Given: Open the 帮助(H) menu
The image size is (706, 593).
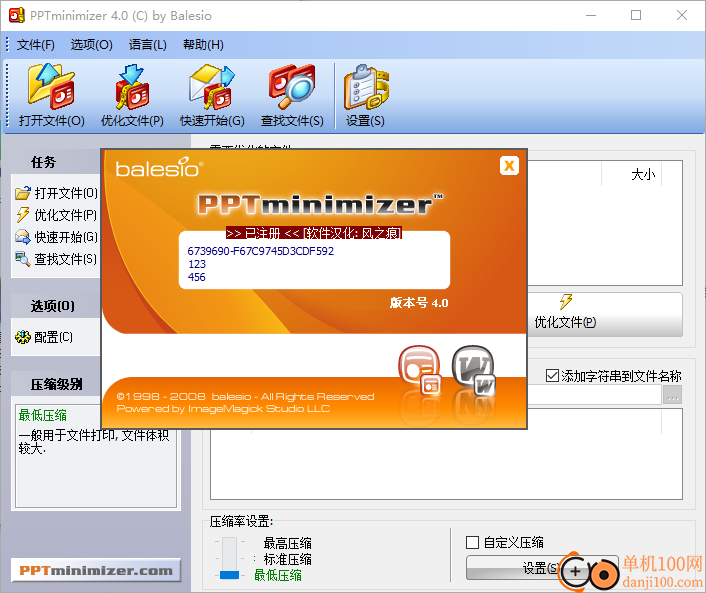Looking at the screenshot, I should pyautogui.click(x=203, y=45).
